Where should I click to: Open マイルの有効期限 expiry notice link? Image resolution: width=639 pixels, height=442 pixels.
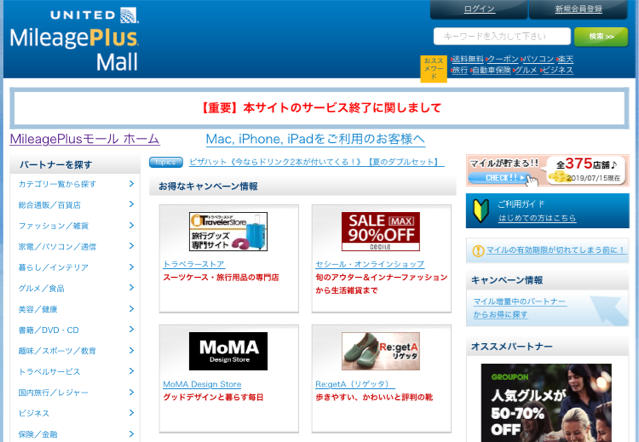tap(556, 250)
